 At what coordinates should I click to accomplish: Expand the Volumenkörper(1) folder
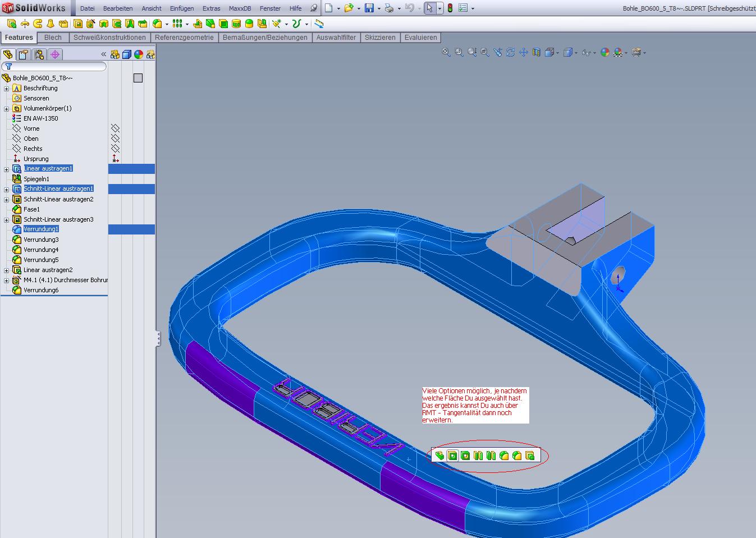[6, 109]
